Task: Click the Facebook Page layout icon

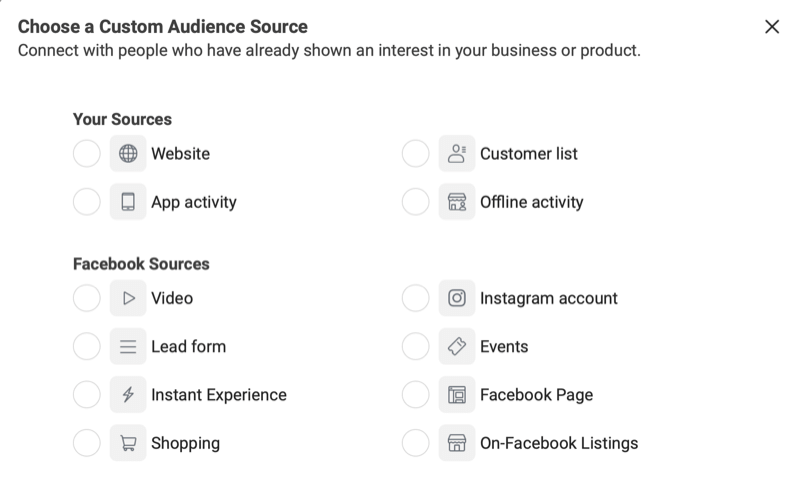Action: pyautogui.click(x=457, y=394)
